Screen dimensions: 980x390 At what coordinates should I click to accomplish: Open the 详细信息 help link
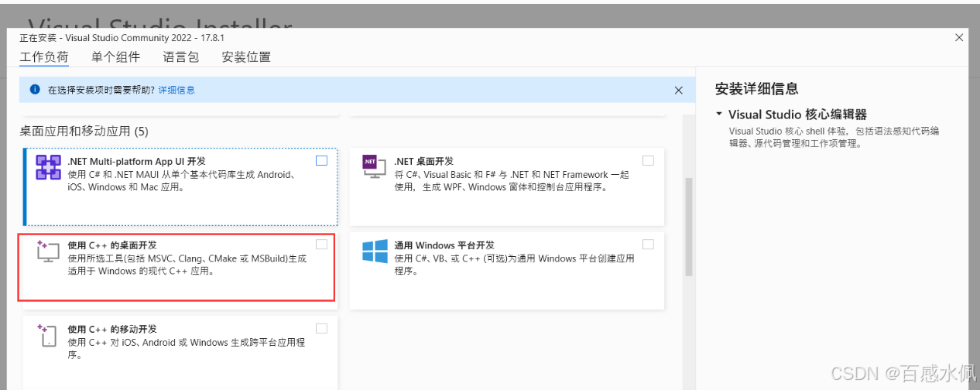[x=176, y=90]
